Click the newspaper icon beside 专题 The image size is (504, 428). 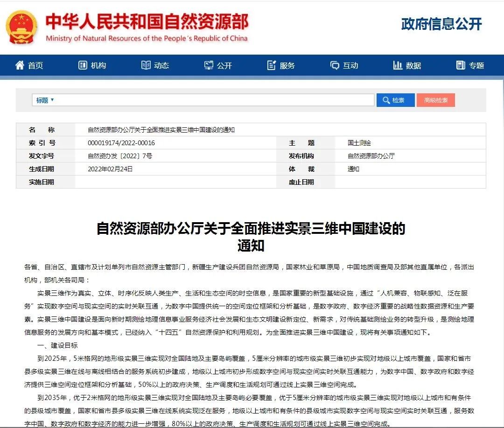tap(461, 65)
